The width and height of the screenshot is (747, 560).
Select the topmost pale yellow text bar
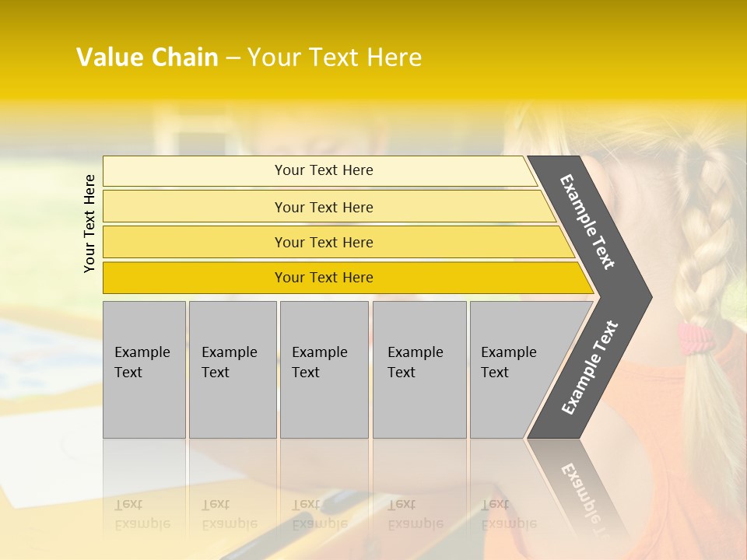pyautogui.click(x=324, y=170)
